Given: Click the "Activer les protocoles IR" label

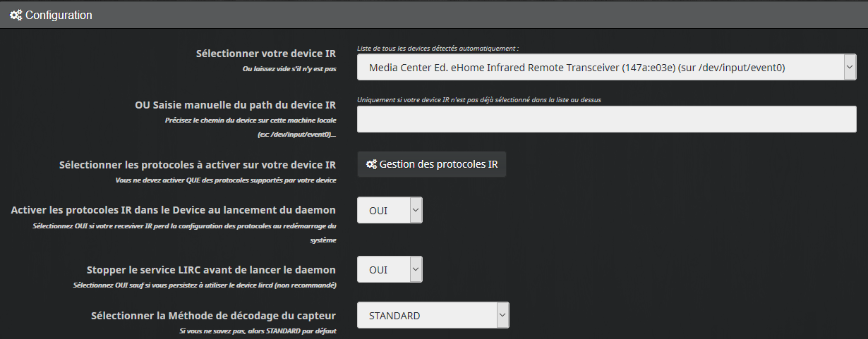Looking at the screenshot, I should click(173, 210).
